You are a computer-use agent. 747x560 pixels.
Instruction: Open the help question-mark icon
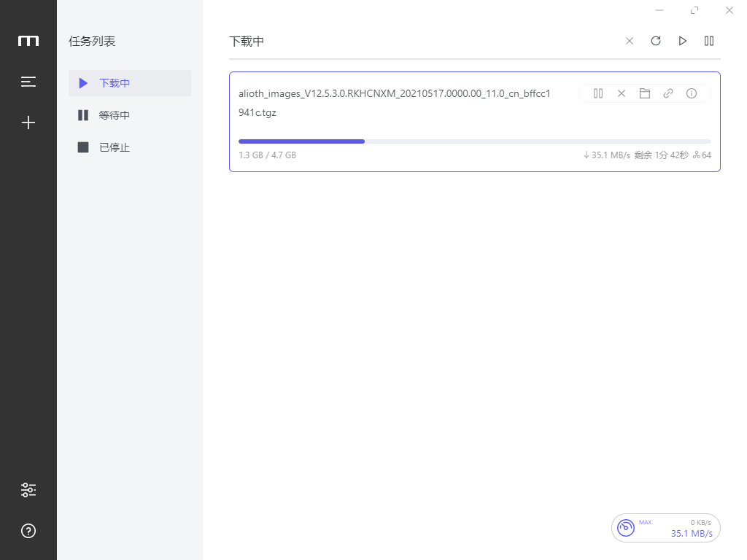pos(28,530)
